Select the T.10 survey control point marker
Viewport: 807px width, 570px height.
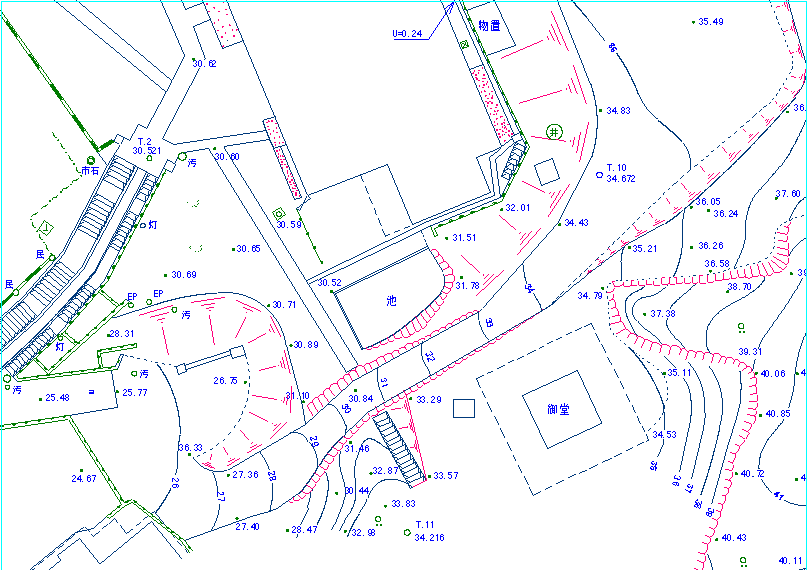(x=599, y=174)
